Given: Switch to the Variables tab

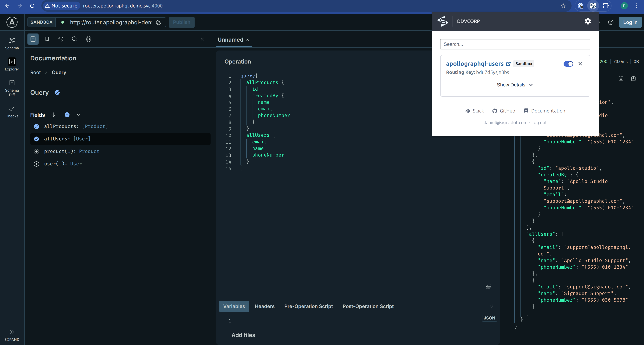Looking at the screenshot, I should 234,306.
